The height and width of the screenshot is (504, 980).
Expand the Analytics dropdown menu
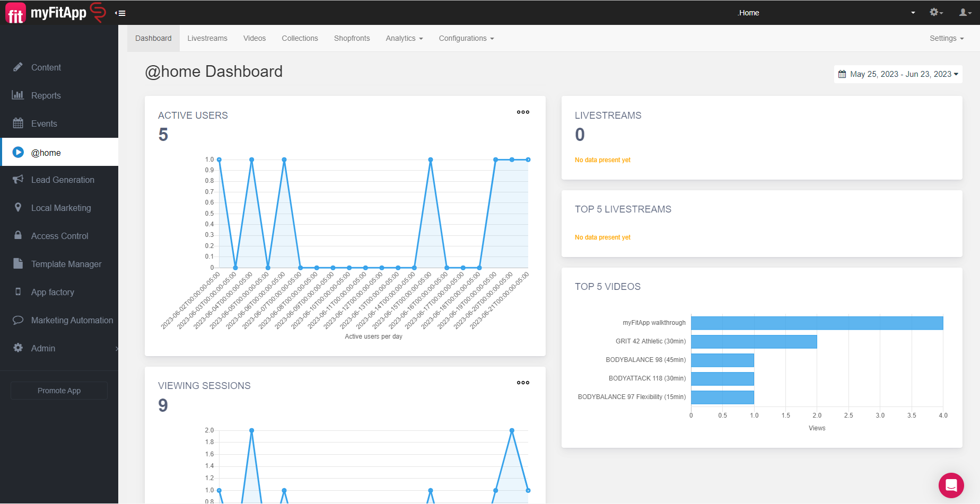(x=405, y=38)
